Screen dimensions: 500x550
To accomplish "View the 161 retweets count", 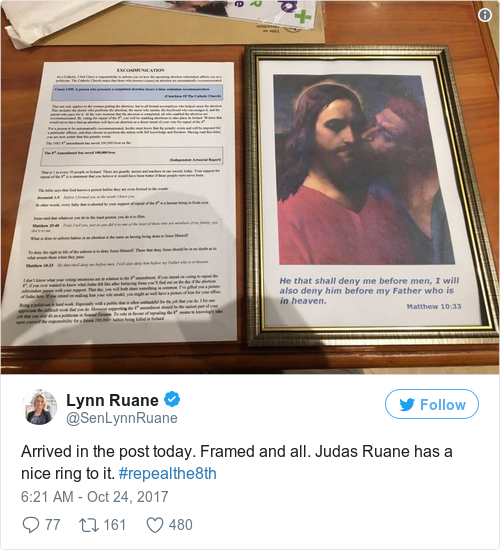I will 115,525.
